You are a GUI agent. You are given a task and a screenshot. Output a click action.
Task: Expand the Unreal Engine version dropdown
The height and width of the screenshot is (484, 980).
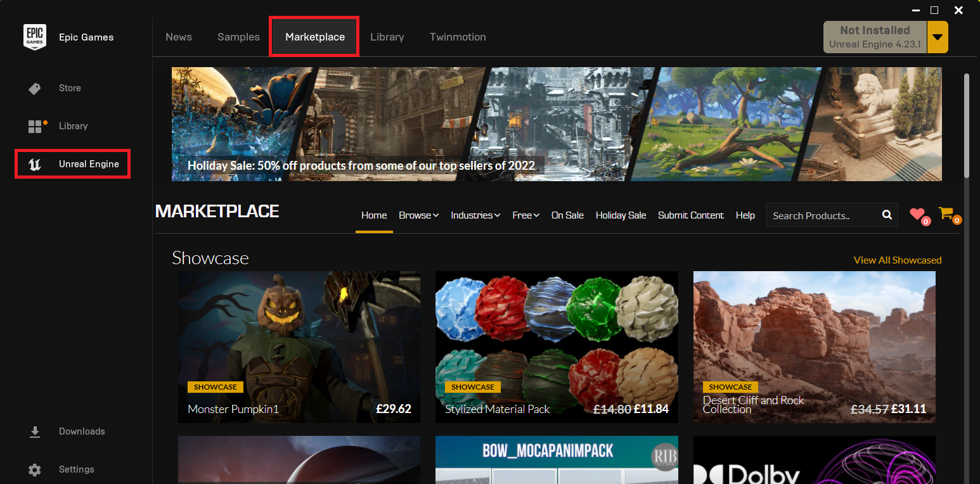(x=937, y=37)
